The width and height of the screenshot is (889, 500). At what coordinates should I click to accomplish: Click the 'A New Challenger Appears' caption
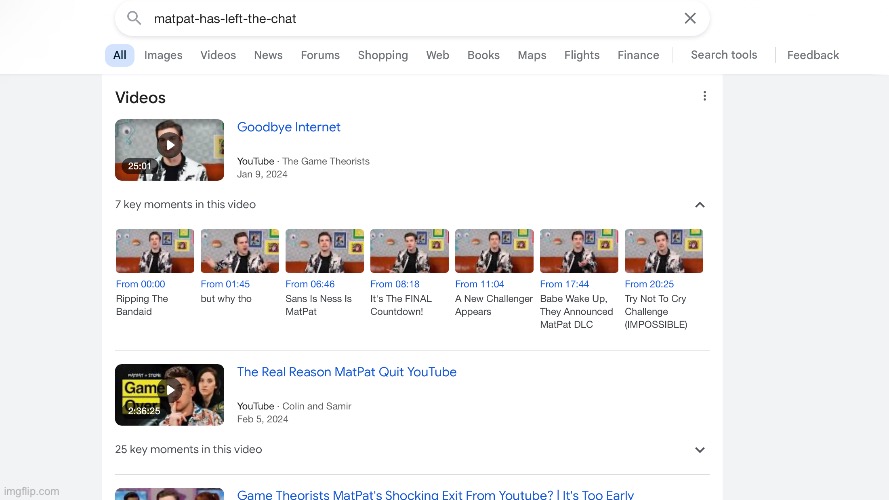pyautogui.click(x=494, y=305)
